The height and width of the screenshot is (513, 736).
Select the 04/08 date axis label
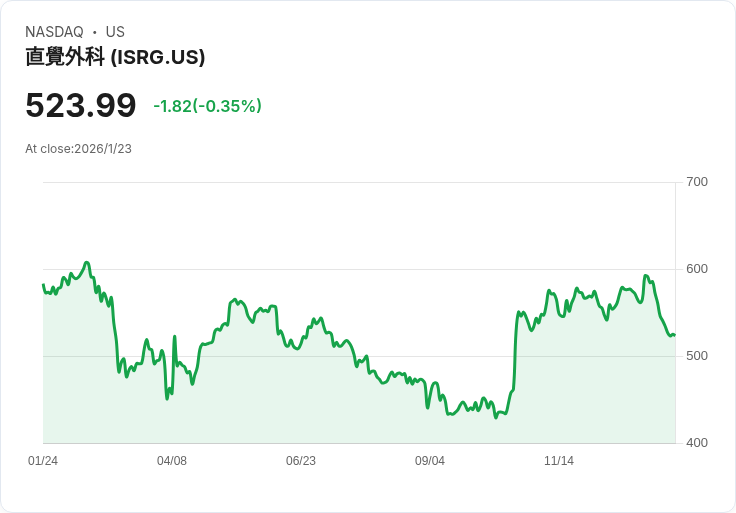172,461
